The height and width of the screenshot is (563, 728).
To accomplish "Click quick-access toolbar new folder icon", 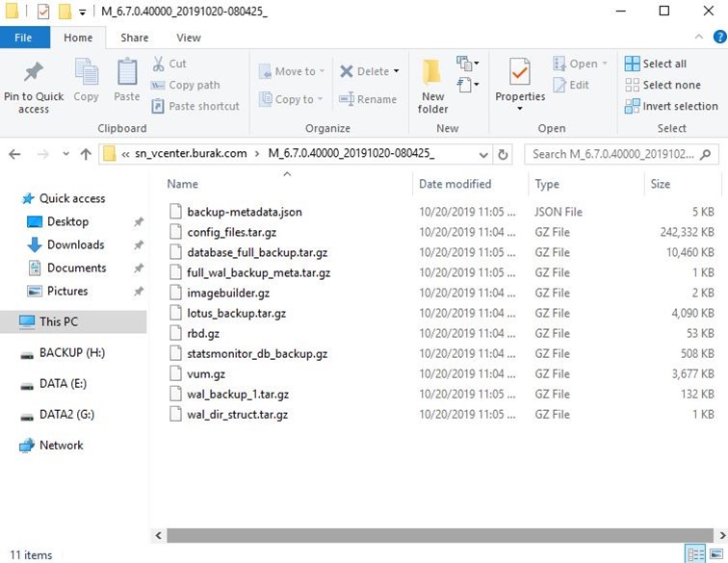I will click(x=65, y=12).
